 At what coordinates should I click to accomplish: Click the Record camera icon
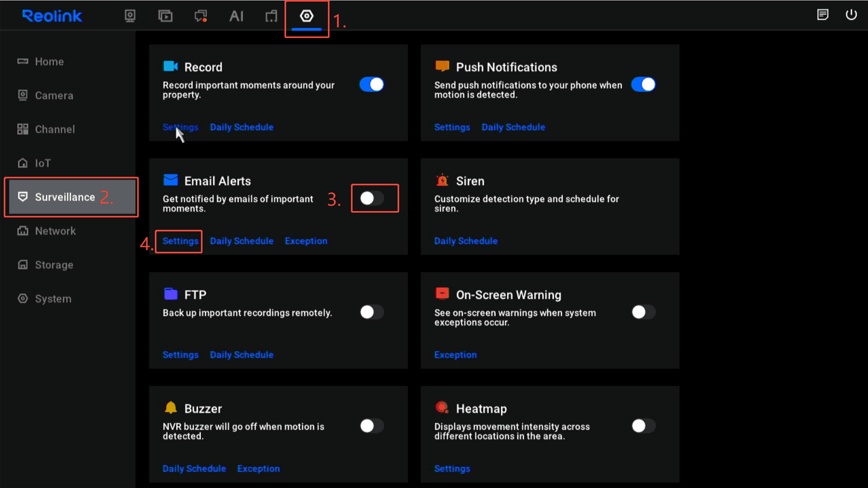click(x=170, y=66)
